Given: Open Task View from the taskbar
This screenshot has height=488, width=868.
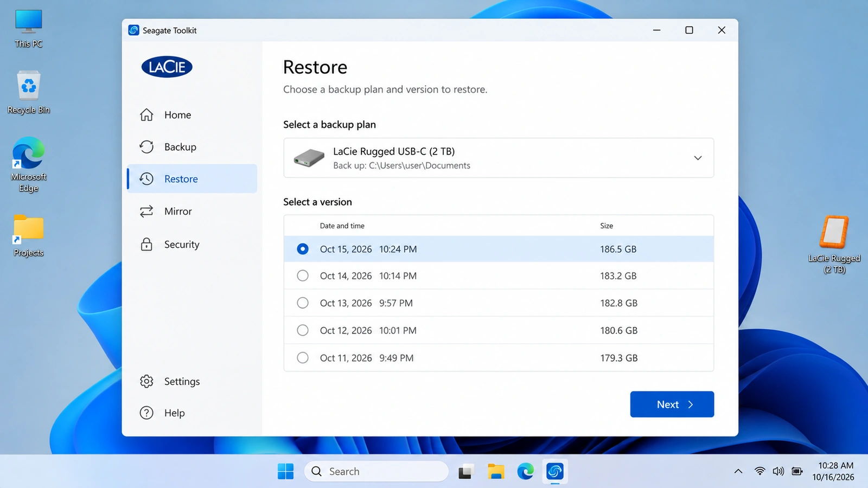Looking at the screenshot, I should point(465,471).
